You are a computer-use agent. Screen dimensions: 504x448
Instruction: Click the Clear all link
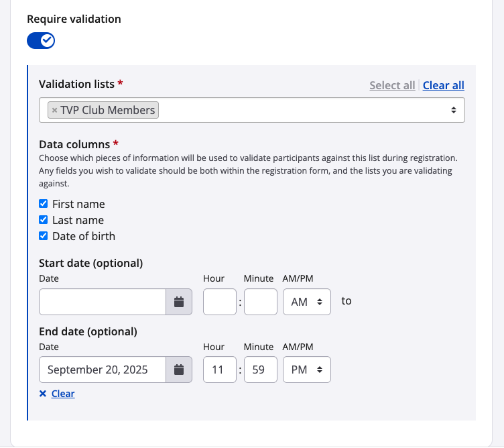pyautogui.click(x=444, y=85)
